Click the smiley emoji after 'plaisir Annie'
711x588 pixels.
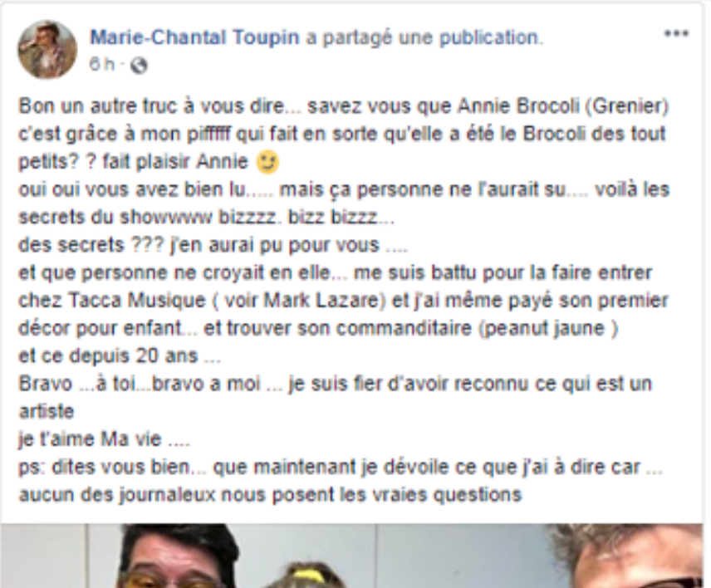[x=267, y=162]
